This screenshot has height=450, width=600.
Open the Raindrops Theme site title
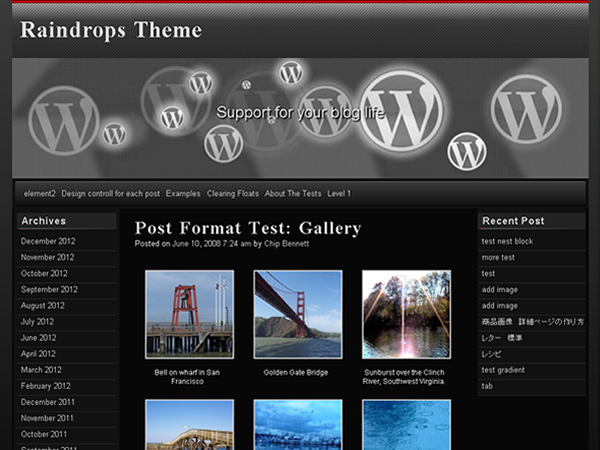coord(111,30)
